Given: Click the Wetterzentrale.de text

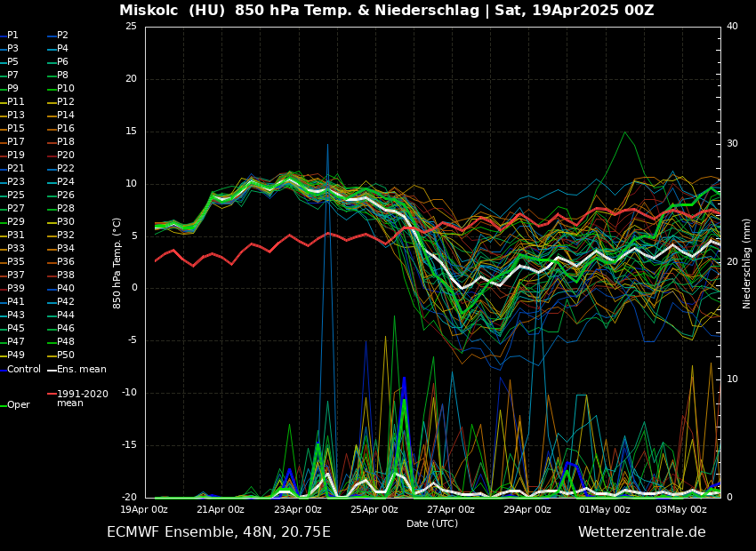Looking at the screenshot, I should coord(641,532).
